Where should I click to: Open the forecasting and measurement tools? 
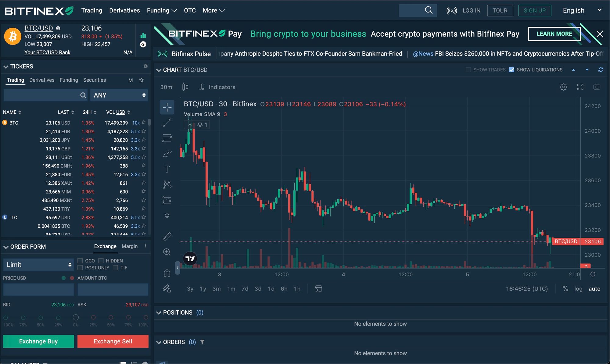[x=167, y=200]
